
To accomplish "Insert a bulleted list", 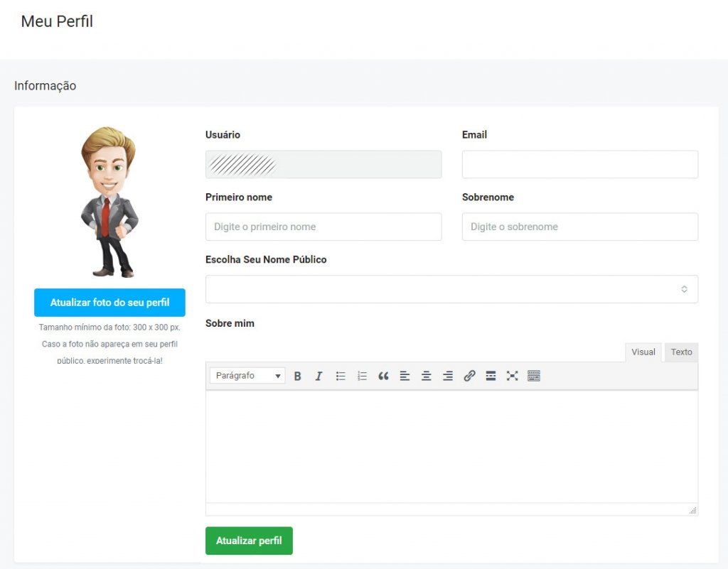I will 341,376.
